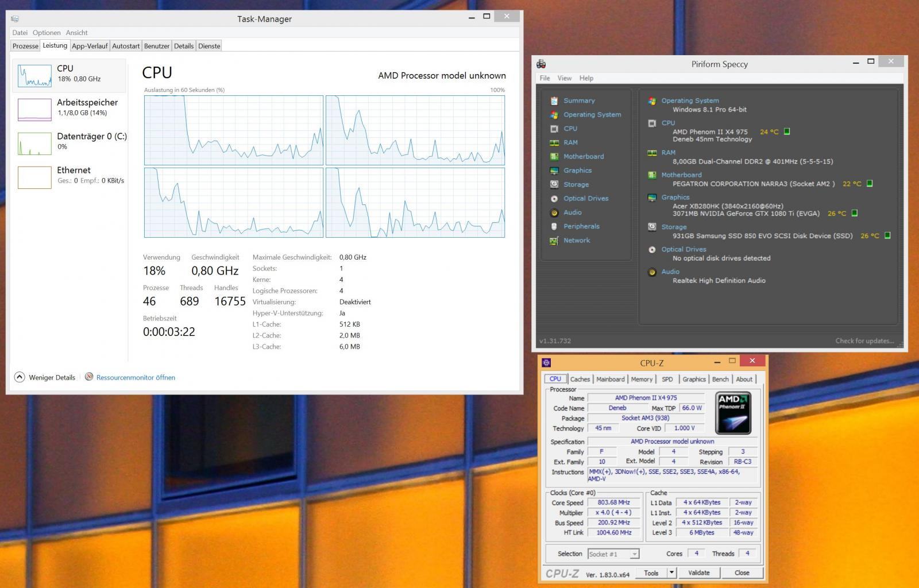Open Operating System heading link in Speccy summary
The image size is (919, 588).
(x=690, y=100)
